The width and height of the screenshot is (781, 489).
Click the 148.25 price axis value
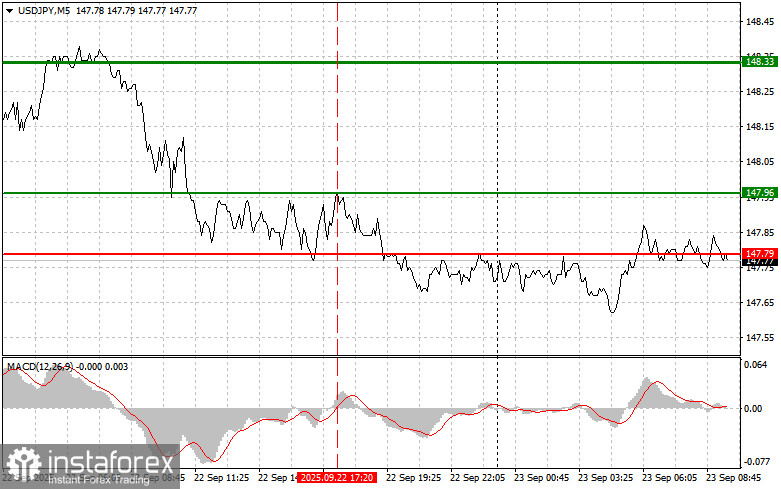point(760,92)
